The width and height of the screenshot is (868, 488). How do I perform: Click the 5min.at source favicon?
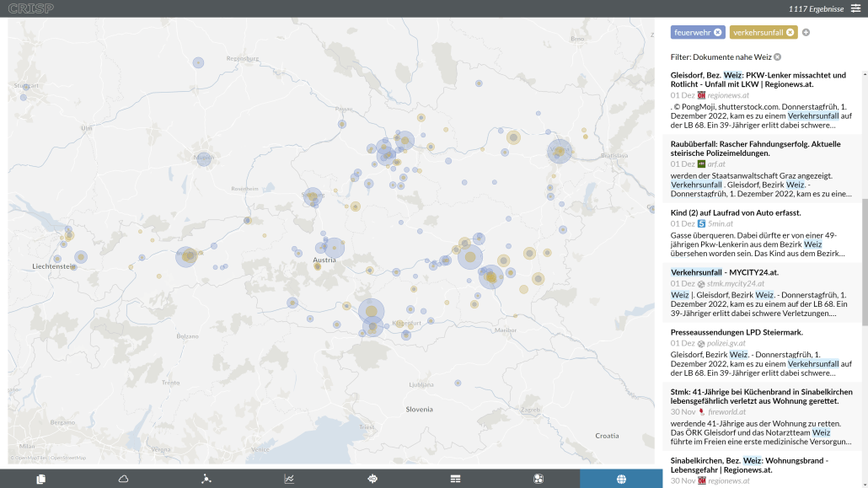[x=701, y=224]
